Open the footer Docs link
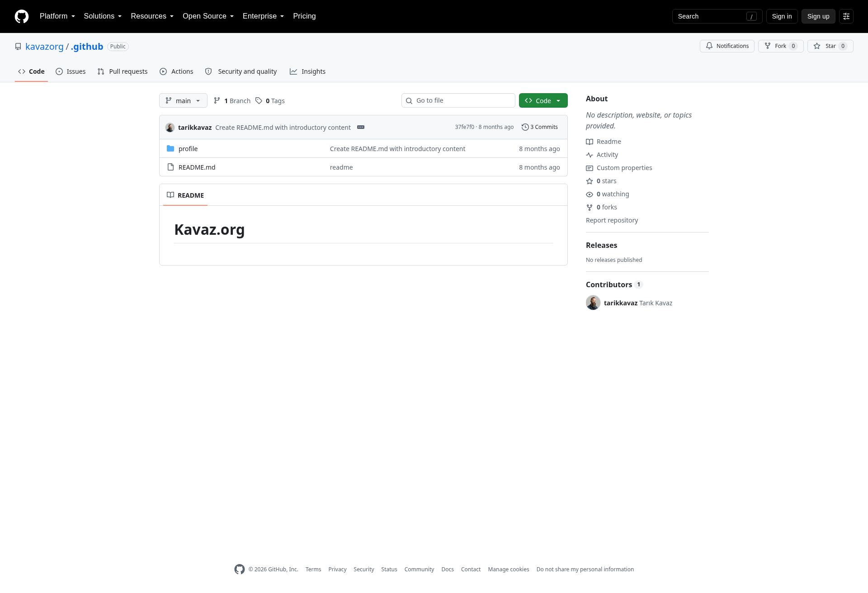This screenshot has height=593, width=868. click(x=448, y=569)
